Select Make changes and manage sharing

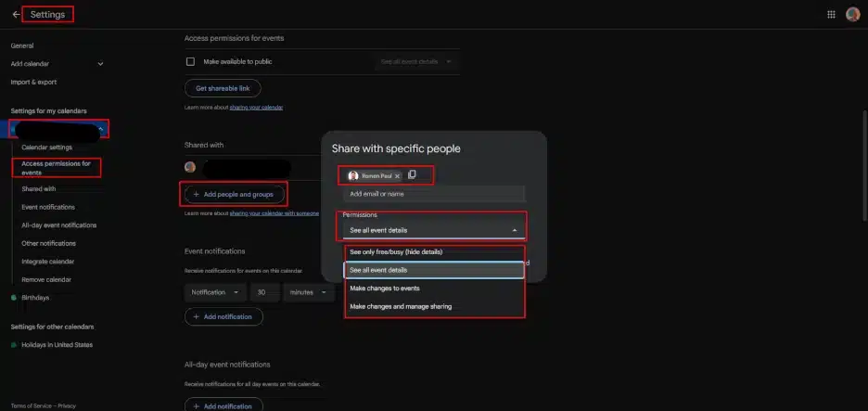[401, 306]
